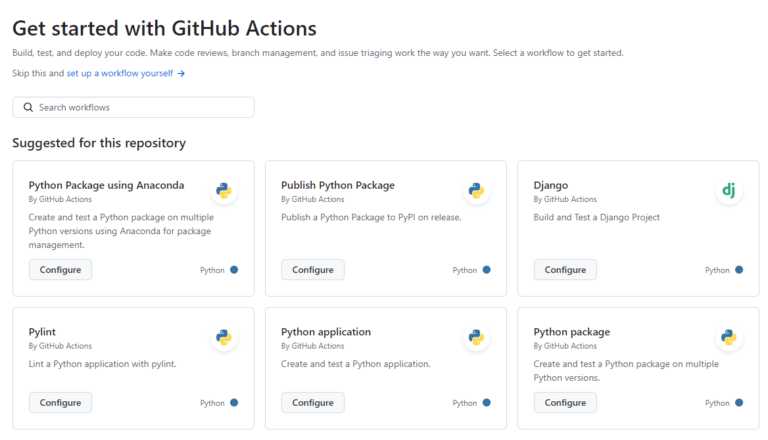Click the Python language label on the Anaconda card
This screenshot has width=768, height=440.
[212, 270]
